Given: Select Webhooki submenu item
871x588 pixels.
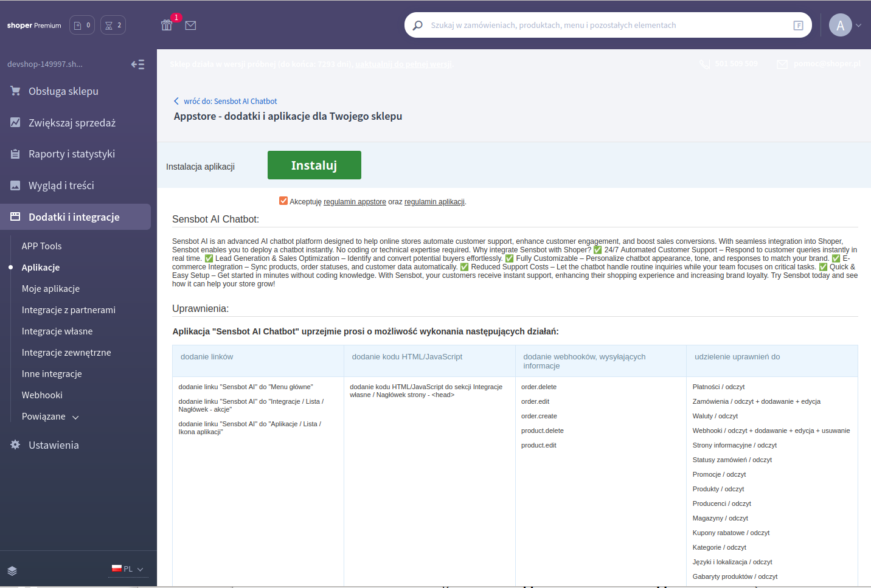Looking at the screenshot, I should pos(42,395).
